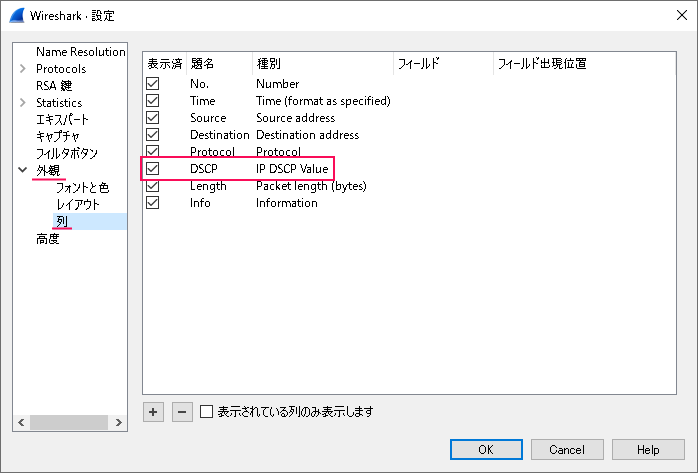Click the tree horizontal scrollbar thumb
Image resolution: width=698 pixels, height=473 pixels.
69,422
